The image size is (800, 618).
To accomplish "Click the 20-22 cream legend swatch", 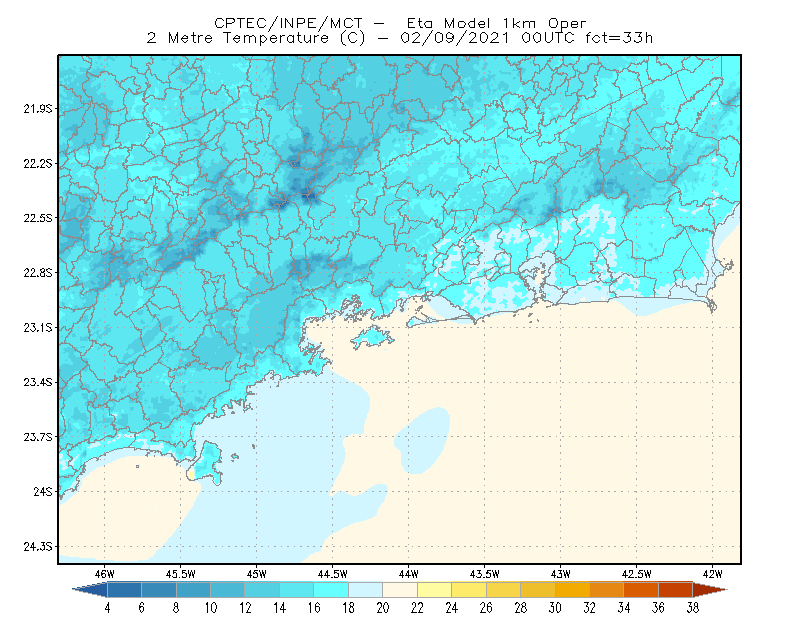I will [x=400, y=589].
